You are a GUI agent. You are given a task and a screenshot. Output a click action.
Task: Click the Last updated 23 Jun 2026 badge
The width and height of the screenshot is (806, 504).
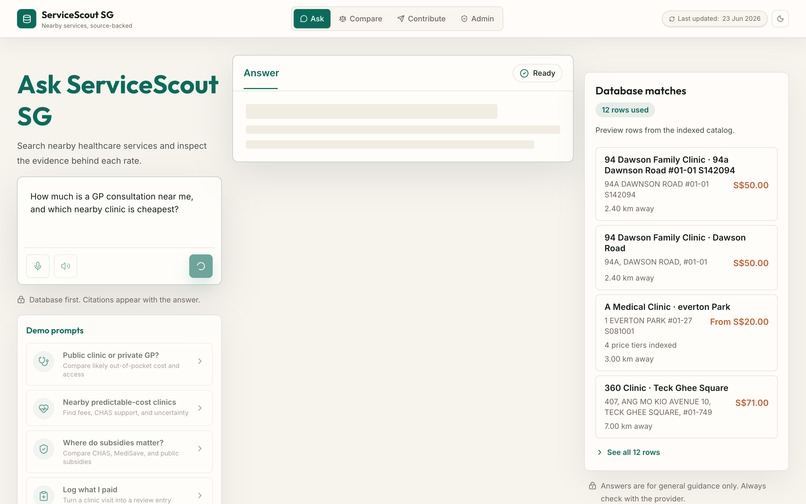715,19
